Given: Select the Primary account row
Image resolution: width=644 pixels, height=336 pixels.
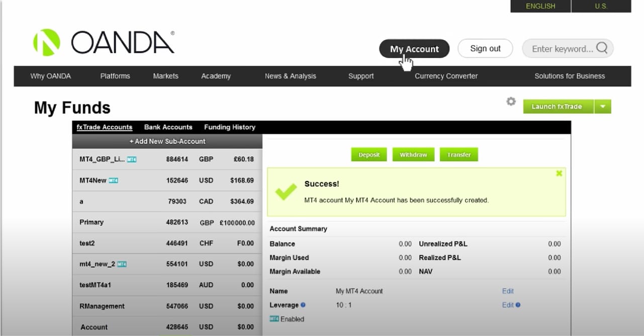Looking at the screenshot, I should 167,222.
